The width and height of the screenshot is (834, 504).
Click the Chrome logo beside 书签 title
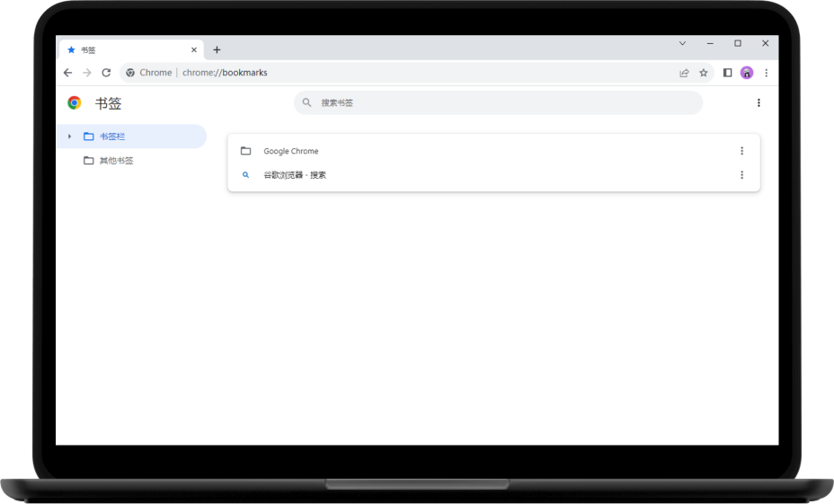75,103
